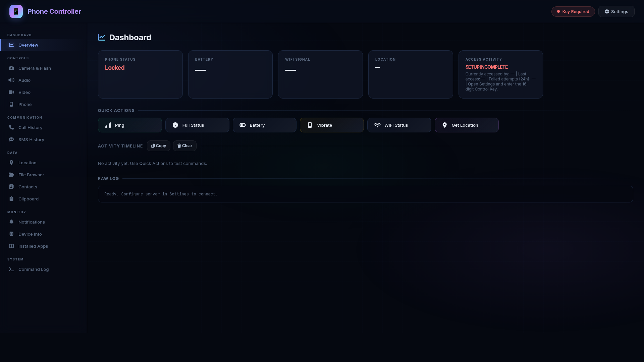Click the battery icon on Battery action

click(x=243, y=125)
